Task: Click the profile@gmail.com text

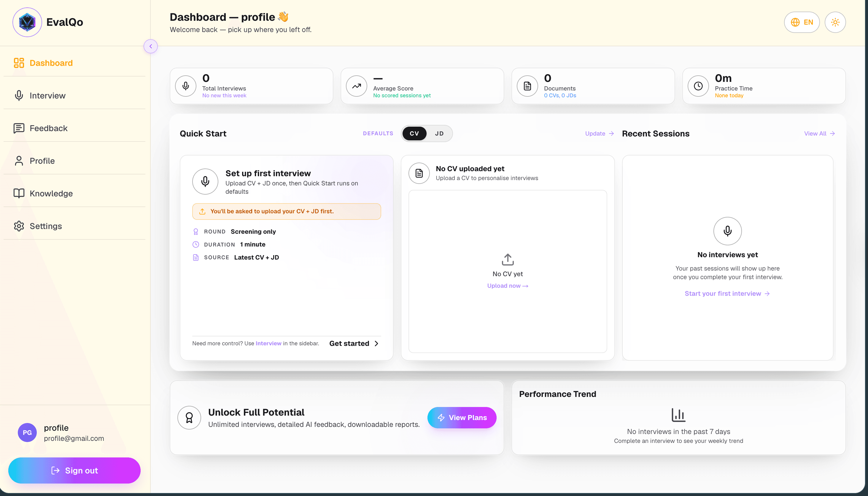Action: [x=74, y=438]
